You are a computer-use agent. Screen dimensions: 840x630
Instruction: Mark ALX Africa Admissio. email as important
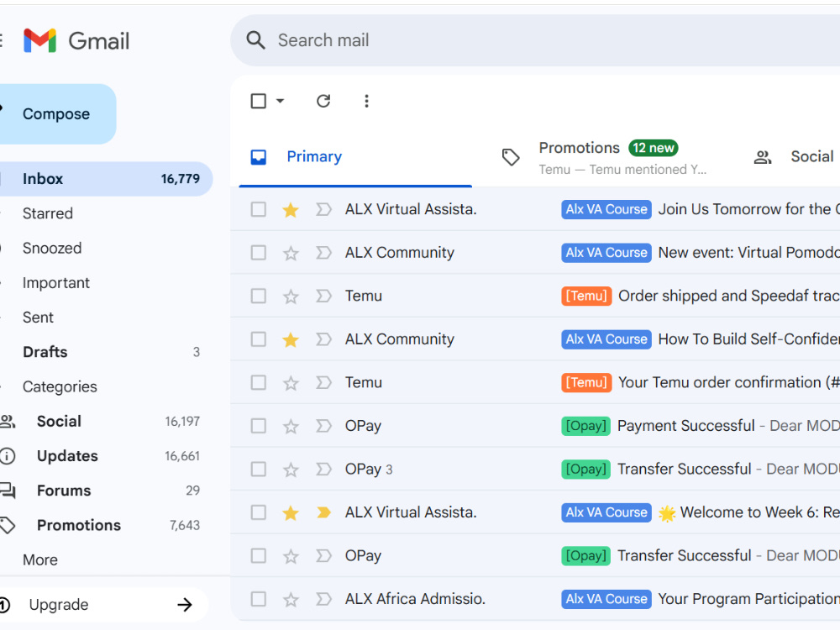(323, 599)
